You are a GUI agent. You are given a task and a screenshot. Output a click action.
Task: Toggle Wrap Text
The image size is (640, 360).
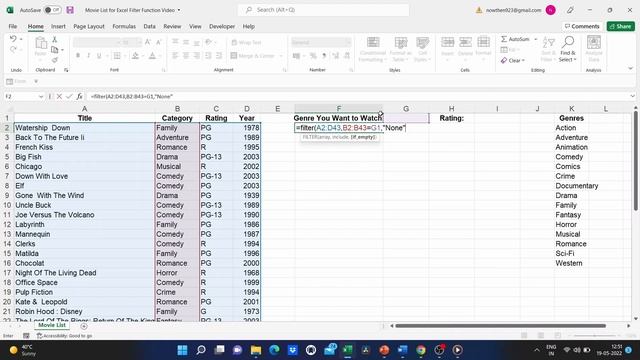(246, 42)
